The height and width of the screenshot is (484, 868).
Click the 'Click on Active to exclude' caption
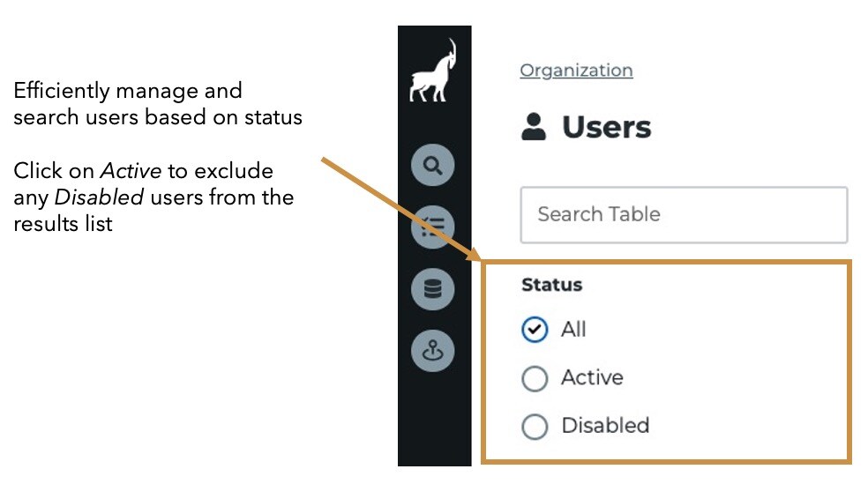click(153, 197)
